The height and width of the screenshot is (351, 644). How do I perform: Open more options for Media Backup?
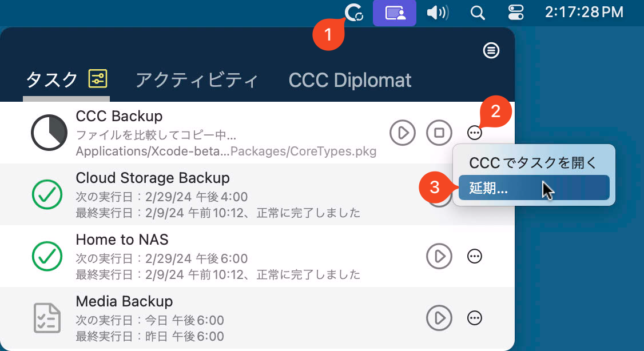[474, 318]
